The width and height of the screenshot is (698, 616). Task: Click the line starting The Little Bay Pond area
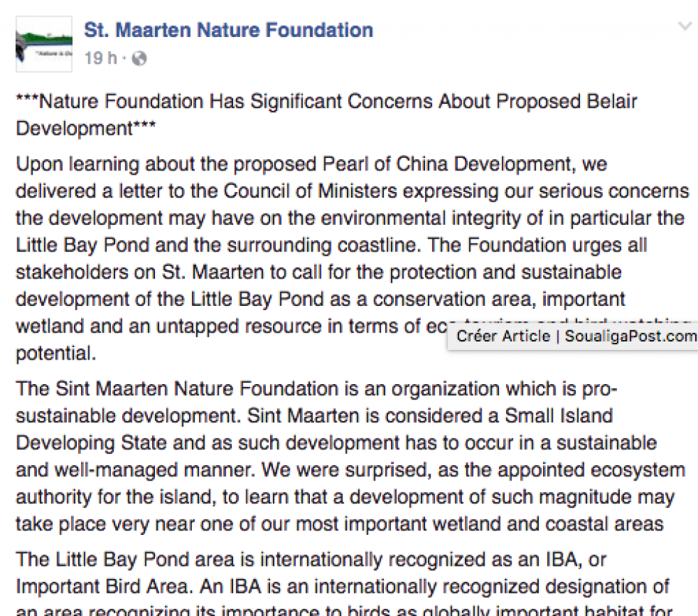click(x=311, y=560)
